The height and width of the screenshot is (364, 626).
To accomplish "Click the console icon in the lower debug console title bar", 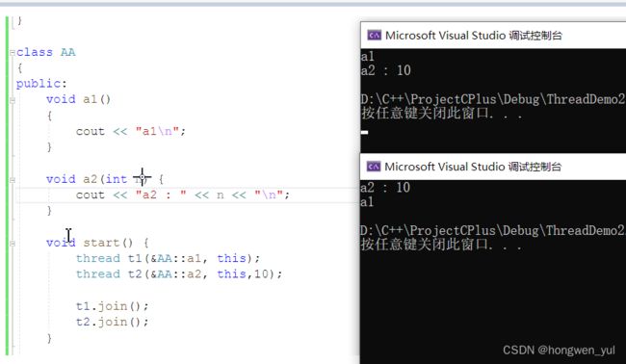I will tap(374, 167).
